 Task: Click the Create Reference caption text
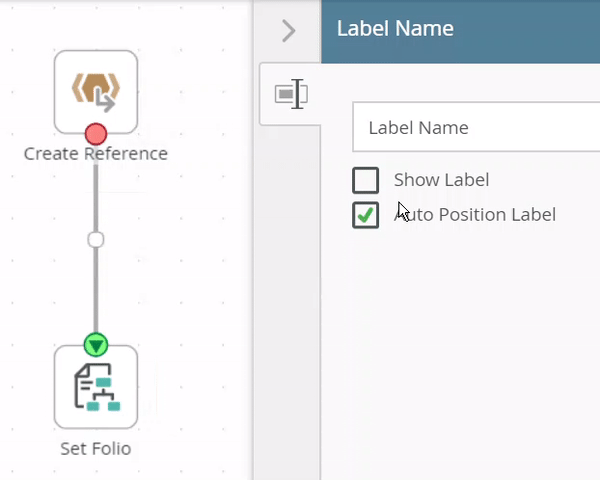tap(95, 154)
